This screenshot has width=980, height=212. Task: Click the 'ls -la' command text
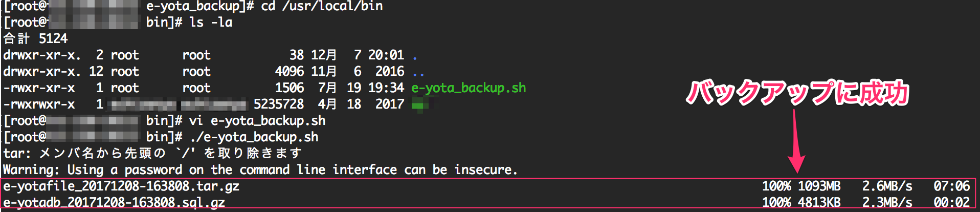click(211, 23)
